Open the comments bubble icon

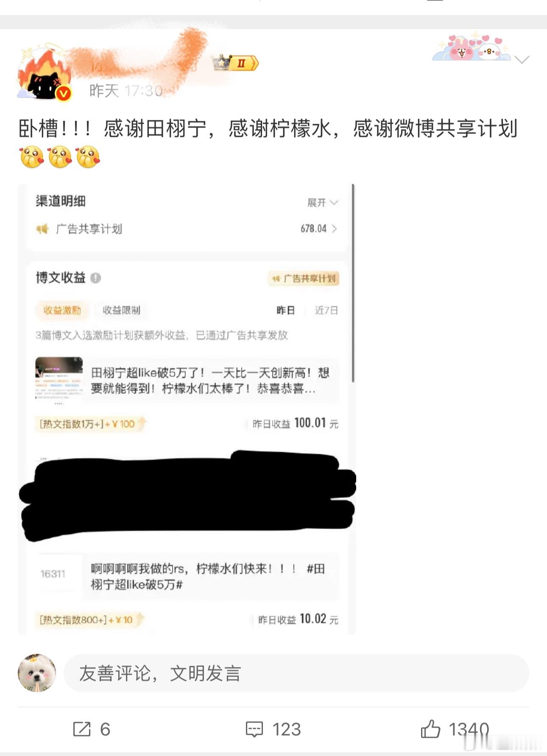coord(254,729)
